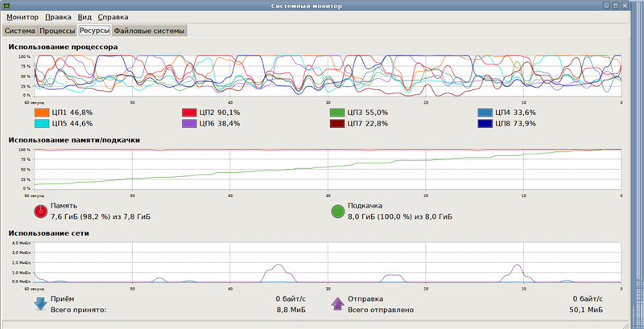
Task: Click the Всего отправлено label
Action: pos(381,310)
